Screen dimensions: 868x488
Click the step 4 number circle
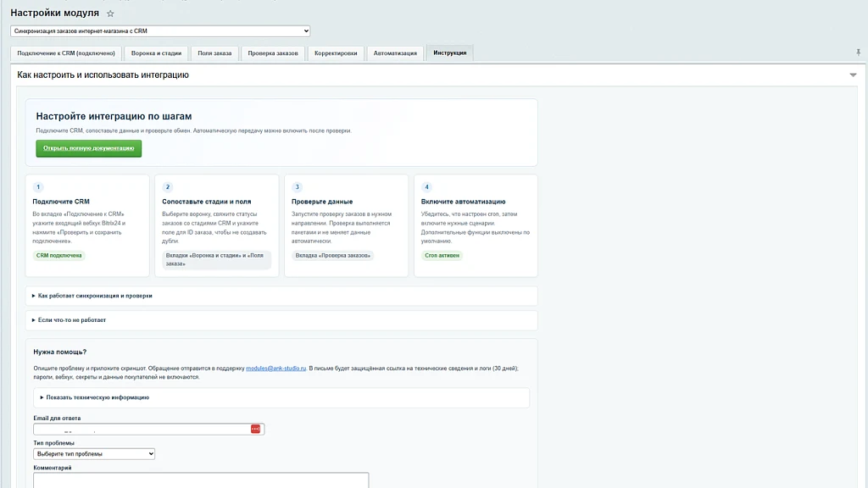click(427, 187)
